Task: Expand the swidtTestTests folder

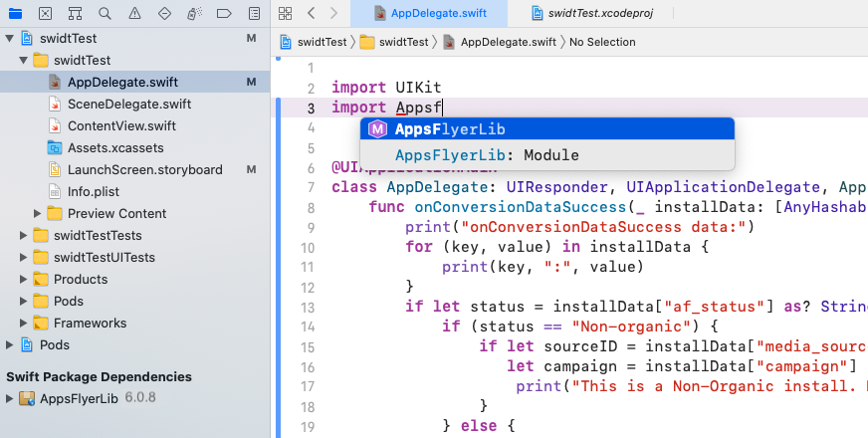Action: point(23,235)
